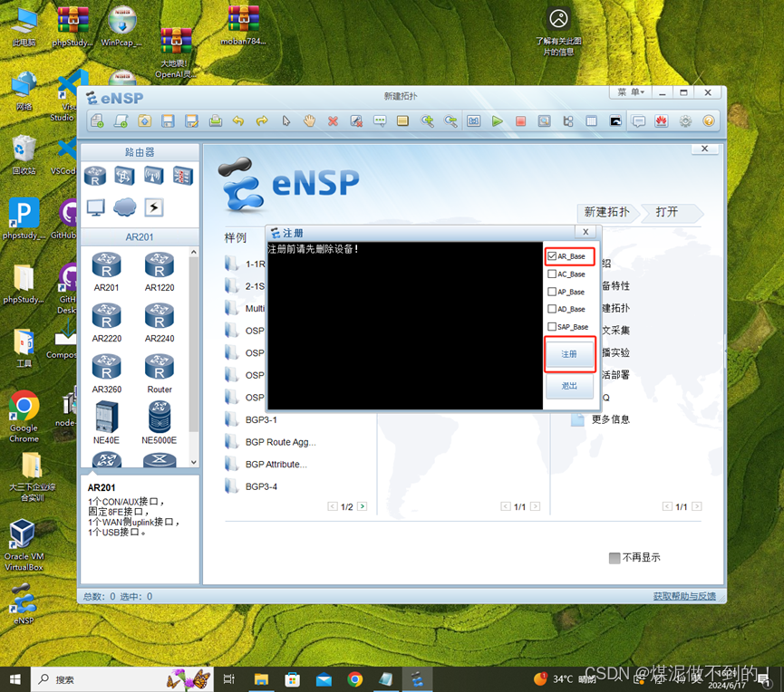The height and width of the screenshot is (692, 784).
Task: Click the 退出 exit button in register dialog
Action: (x=569, y=386)
